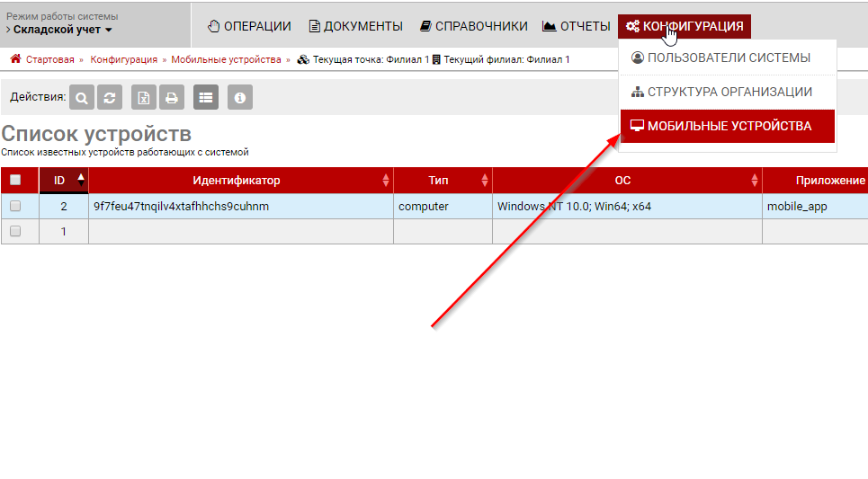The height and width of the screenshot is (479, 868).
Task: Check the checkbox for device ID 1
Action: coord(15,231)
